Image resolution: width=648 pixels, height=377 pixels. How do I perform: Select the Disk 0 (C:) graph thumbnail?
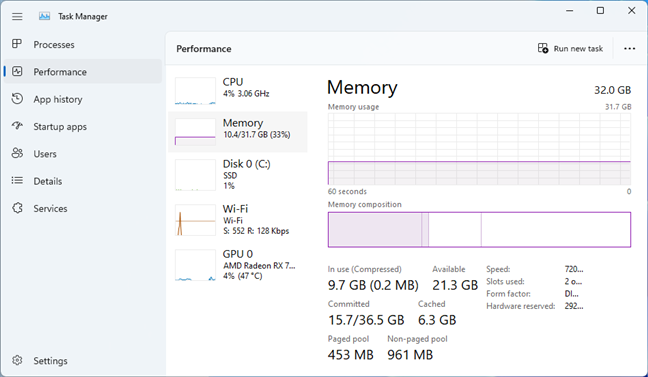point(195,174)
